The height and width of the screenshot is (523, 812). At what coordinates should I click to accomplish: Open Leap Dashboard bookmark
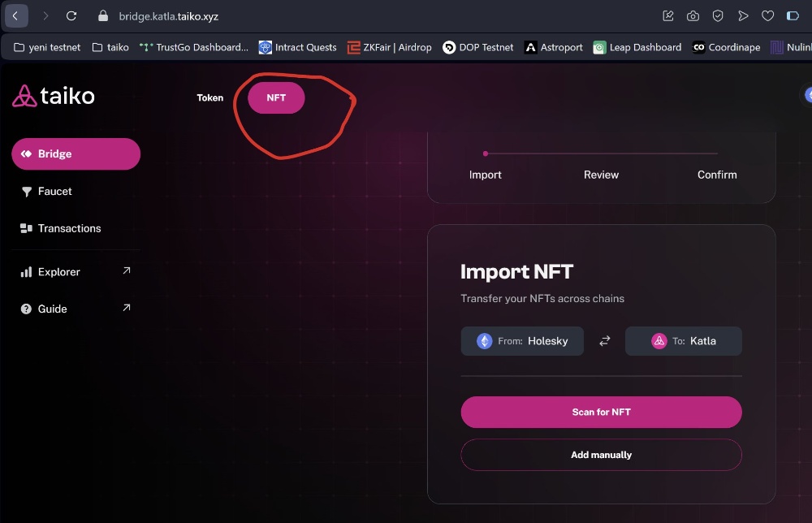click(637, 47)
